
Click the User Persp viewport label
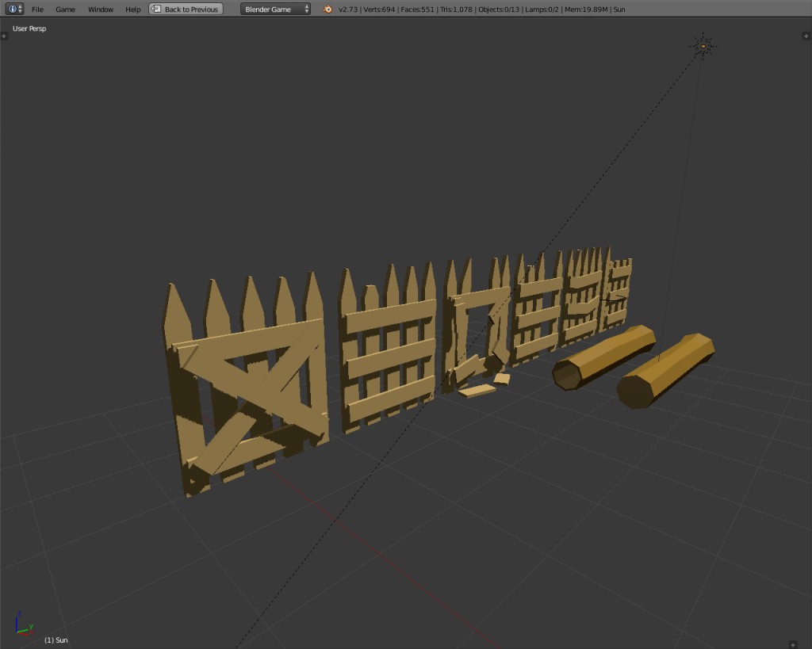pos(28,28)
